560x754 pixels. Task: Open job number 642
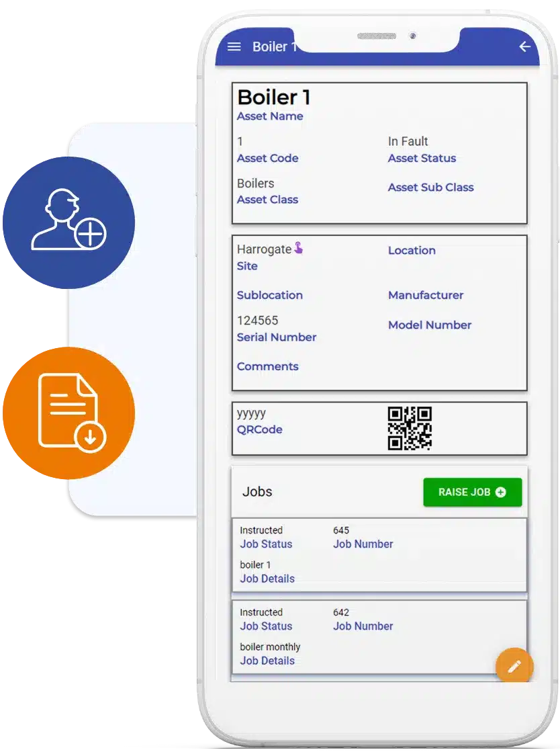point(379,636)
